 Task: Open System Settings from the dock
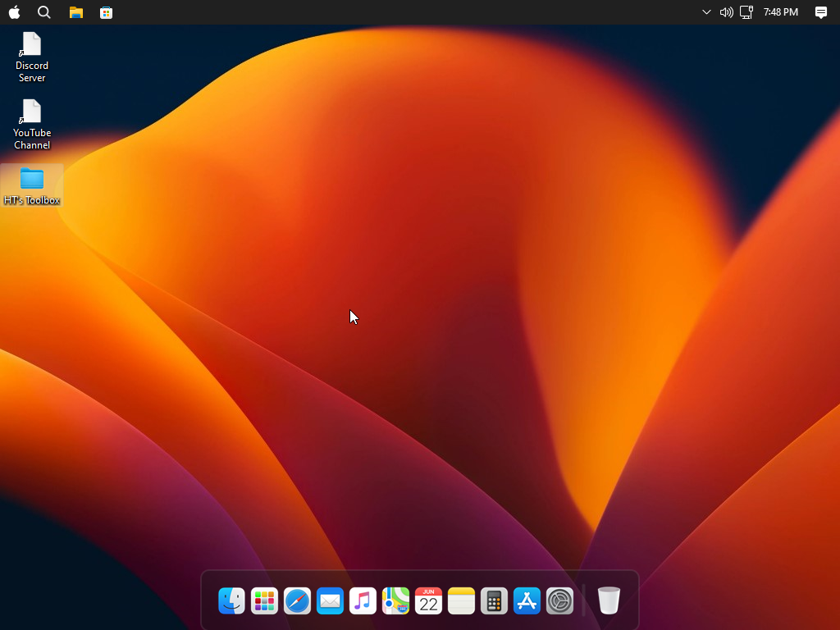pyautogui.click(x=559, y=600)
